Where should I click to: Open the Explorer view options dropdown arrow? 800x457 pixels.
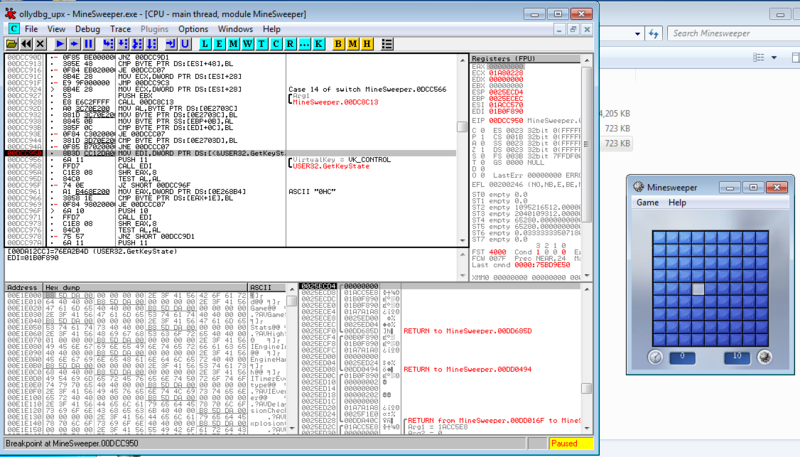tap(773, 58)
